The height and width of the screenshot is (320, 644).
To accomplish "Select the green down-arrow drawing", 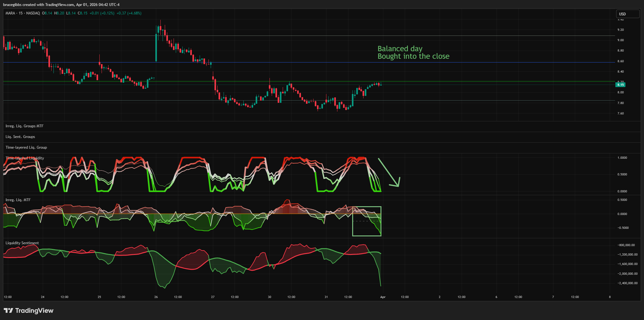I will coord(389,173).
